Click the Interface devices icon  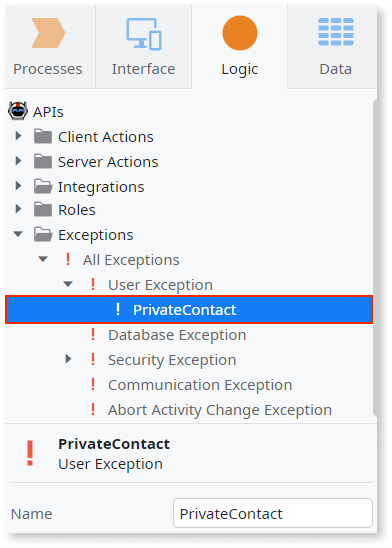pyautogui.click(x=144, y=34)
